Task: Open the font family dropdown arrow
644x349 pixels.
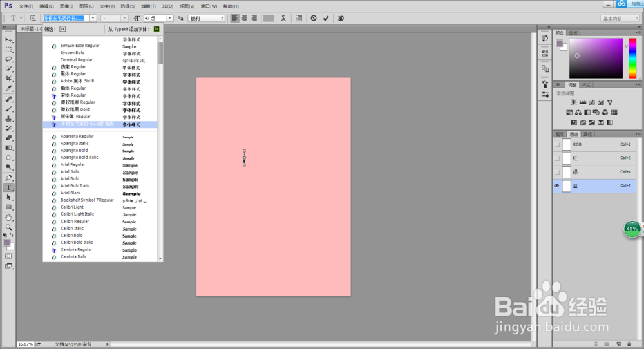Action: point(93,18)
